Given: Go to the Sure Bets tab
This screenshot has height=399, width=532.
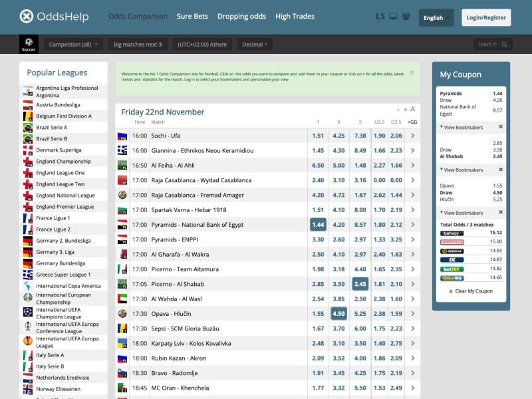Looking at the screenshot, I should 192,17.
